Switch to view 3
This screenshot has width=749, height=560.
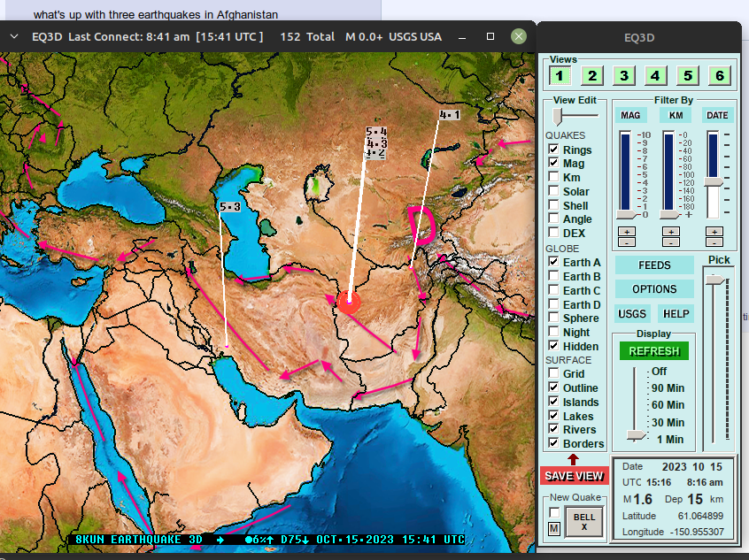click(624, 75)
